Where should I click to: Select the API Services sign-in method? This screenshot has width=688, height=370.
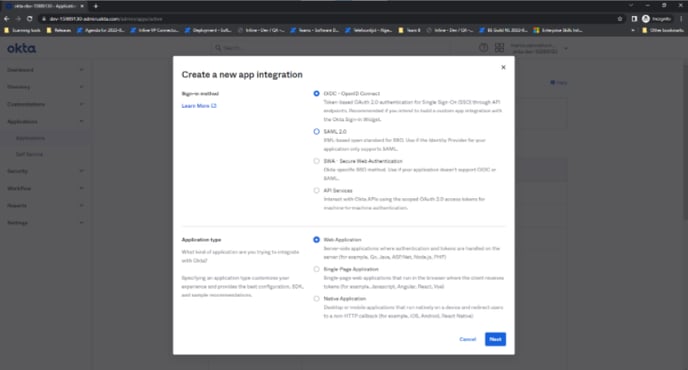coord(316,190)
